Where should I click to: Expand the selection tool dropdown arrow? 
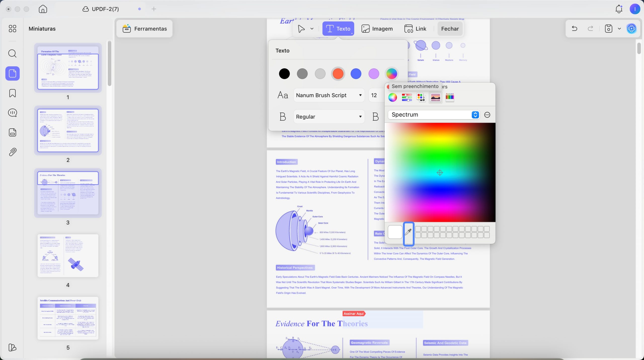click(312, 29)
